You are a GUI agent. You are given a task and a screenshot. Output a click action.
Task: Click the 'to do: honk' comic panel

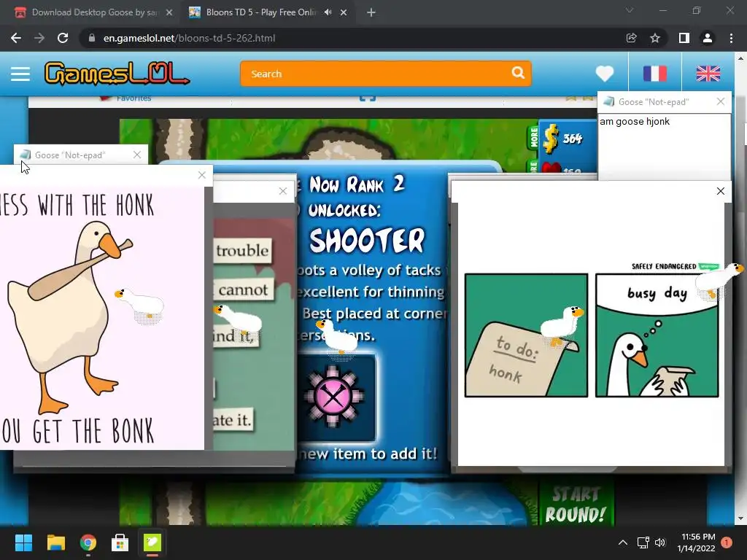coord(526,335)
